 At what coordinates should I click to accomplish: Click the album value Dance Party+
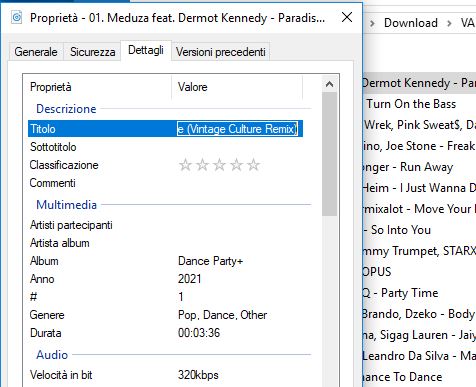[210, 261]
